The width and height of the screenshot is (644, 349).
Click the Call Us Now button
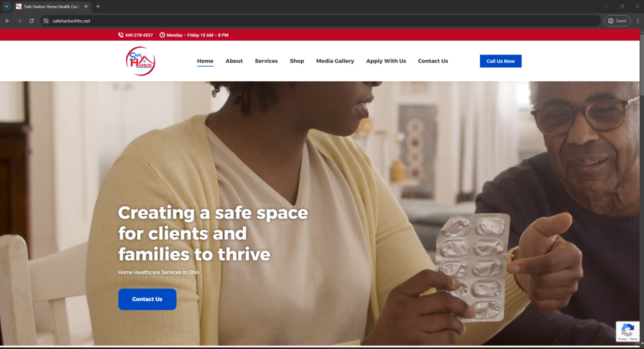coord(501,61)
